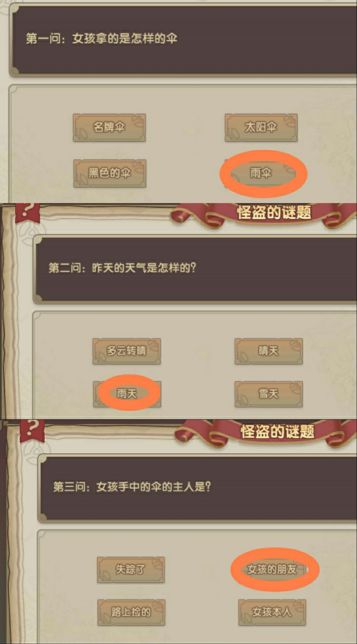Click the 怪盗的谜题 ribbon above the 第三问 question

click(x=277, y=432)
